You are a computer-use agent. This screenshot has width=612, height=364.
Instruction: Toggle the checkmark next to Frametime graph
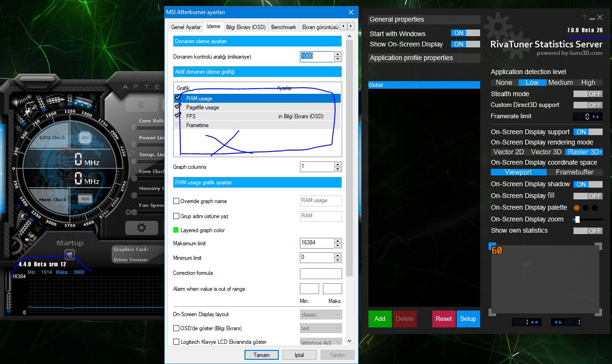(x=178, y=125)
